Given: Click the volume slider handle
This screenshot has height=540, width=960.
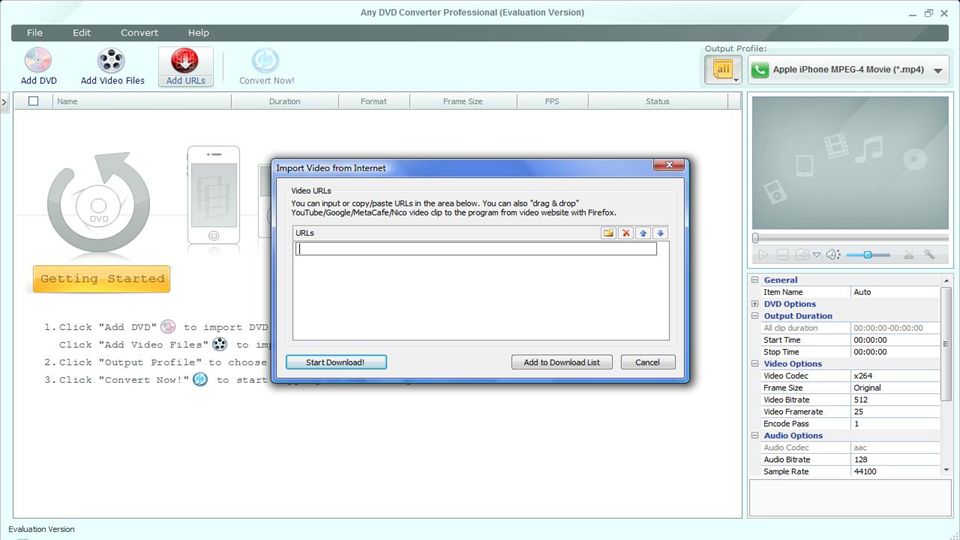Looking at the screenshot, I should (x=868, y=255).
